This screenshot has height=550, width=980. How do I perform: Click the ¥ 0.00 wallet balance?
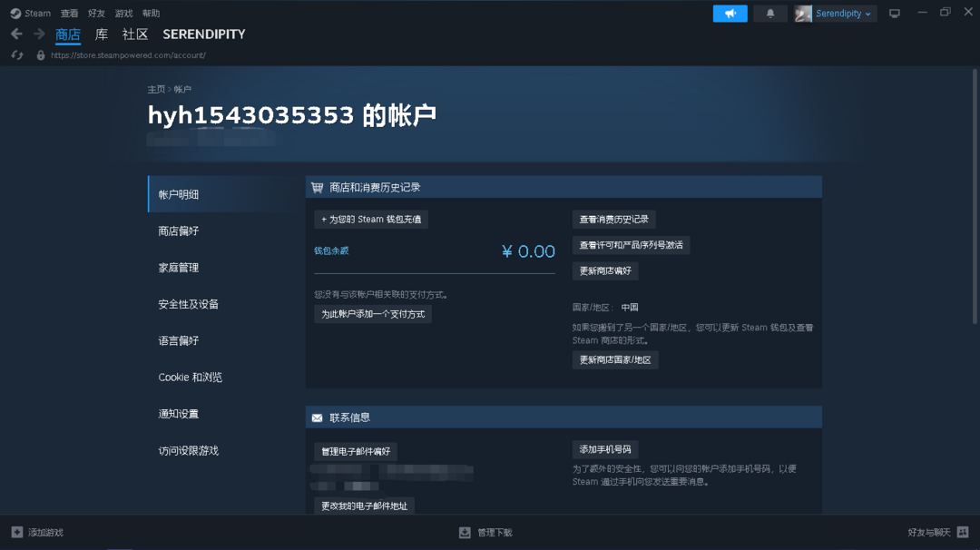point(528,251)
